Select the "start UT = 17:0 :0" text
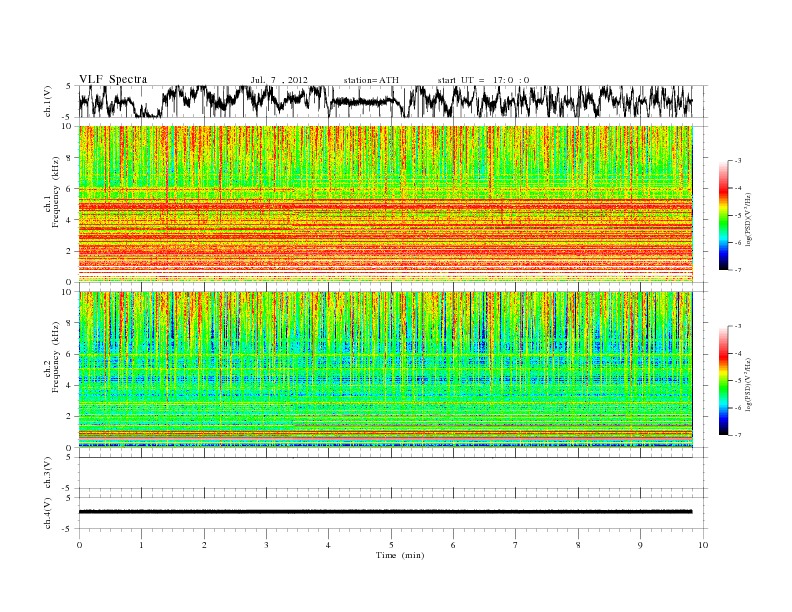Viewport: 792px width, 612px height. [483, 80]
